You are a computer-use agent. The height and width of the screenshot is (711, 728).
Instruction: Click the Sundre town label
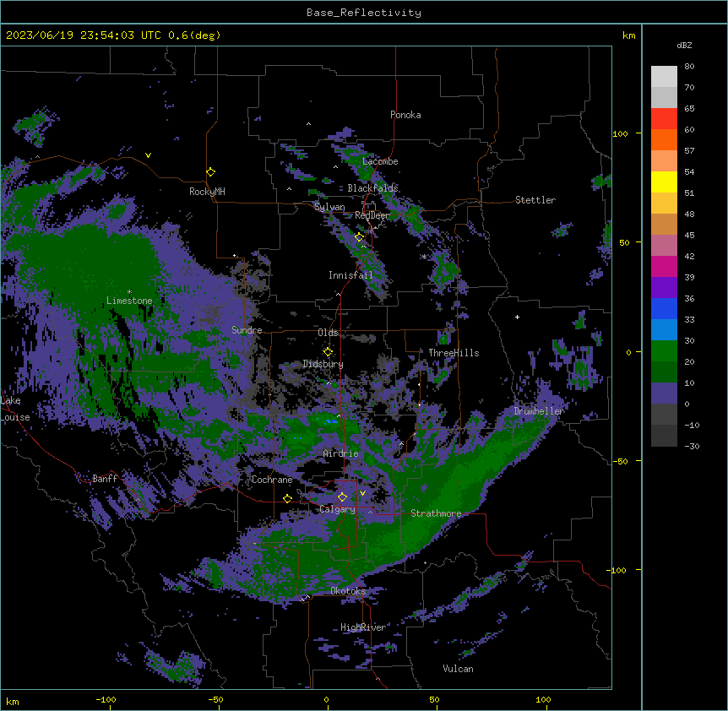point(247,330)
